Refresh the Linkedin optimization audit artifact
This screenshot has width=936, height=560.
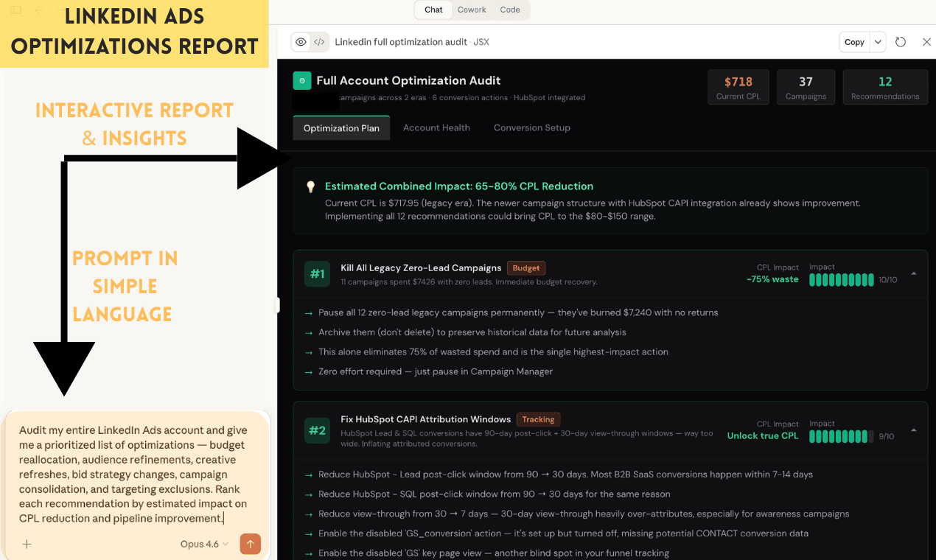pos(901,42)
